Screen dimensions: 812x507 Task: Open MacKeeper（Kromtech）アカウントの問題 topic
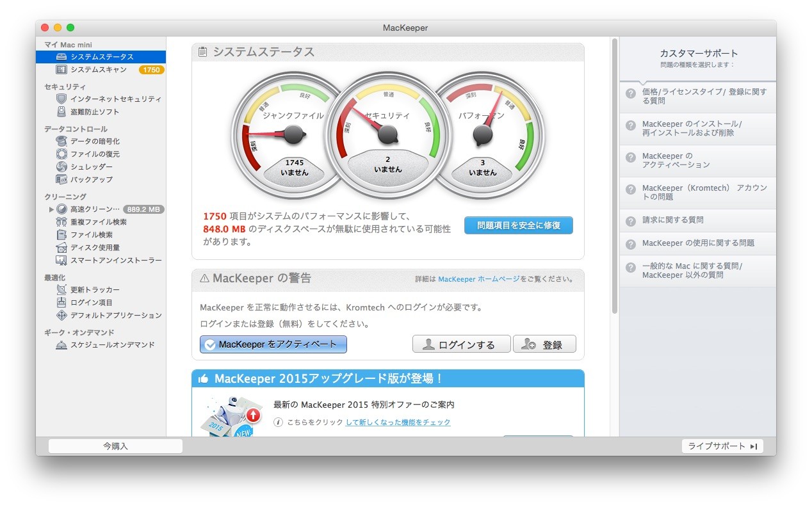[698, 193]
